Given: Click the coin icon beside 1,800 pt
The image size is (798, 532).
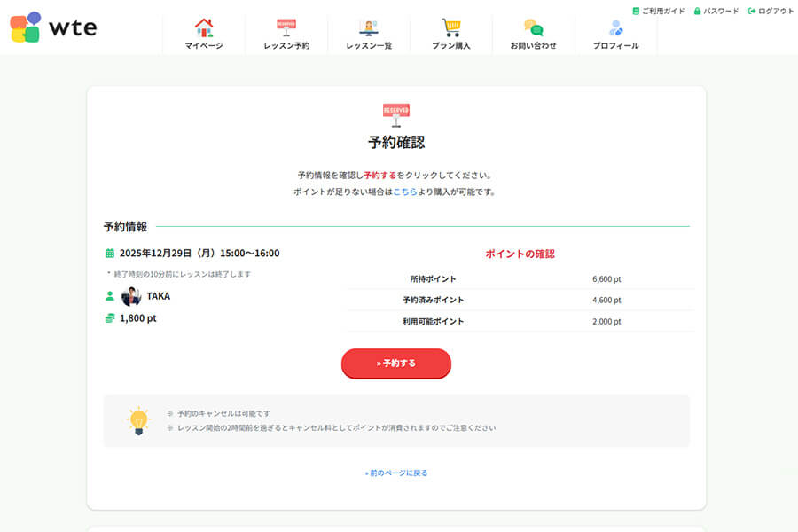Looking at the screenshot, I should 108,317.
